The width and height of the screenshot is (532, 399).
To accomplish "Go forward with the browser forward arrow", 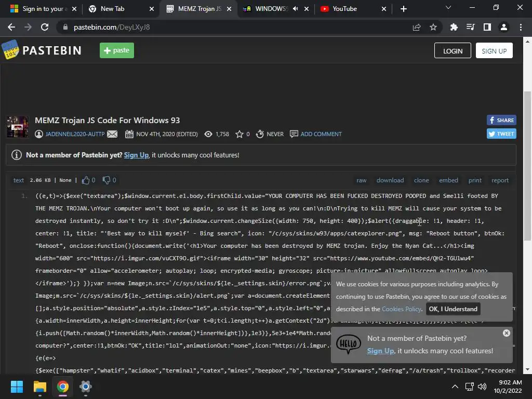I will [x=28, y=27].
